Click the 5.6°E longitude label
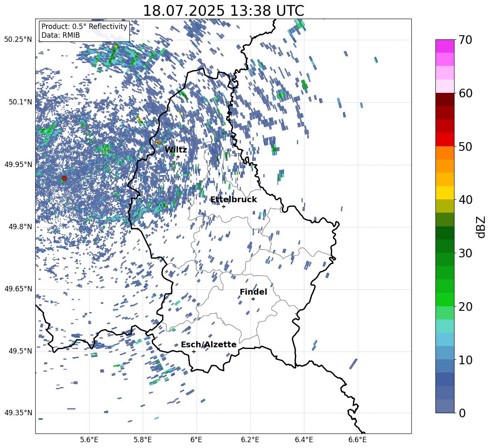 [89, 440]
